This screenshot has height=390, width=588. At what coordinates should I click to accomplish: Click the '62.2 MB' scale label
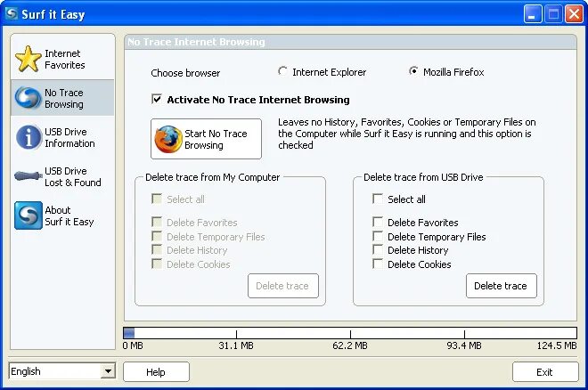(350, 345)
